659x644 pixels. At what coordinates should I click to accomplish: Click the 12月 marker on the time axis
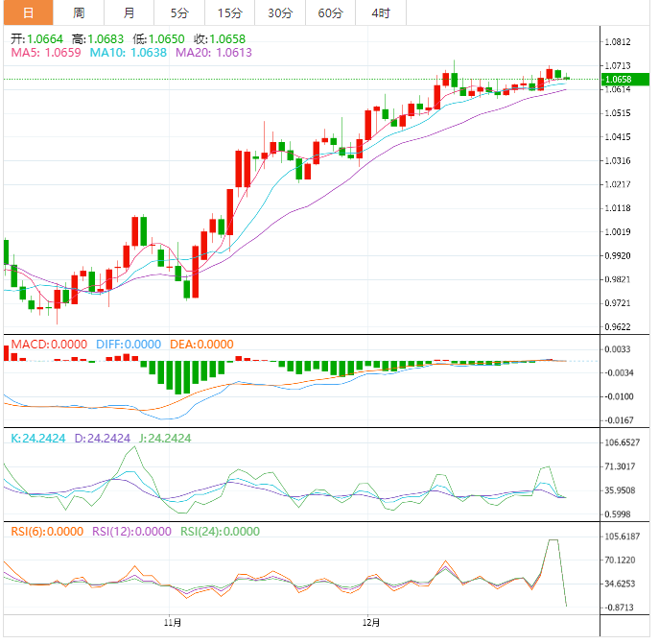click(x=370, y=622)
